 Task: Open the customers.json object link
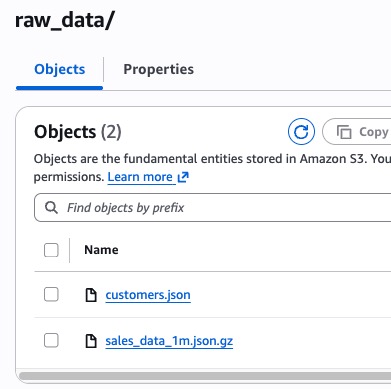(x=148, y=295)
